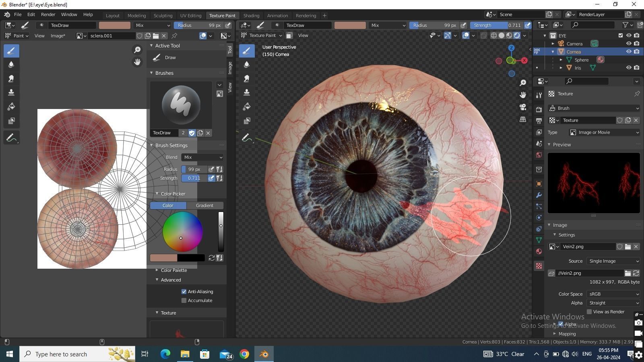Screen dimensions: 644x362
Task: Toggle EYE collection exclude checkbox
Action: (621, 35)
